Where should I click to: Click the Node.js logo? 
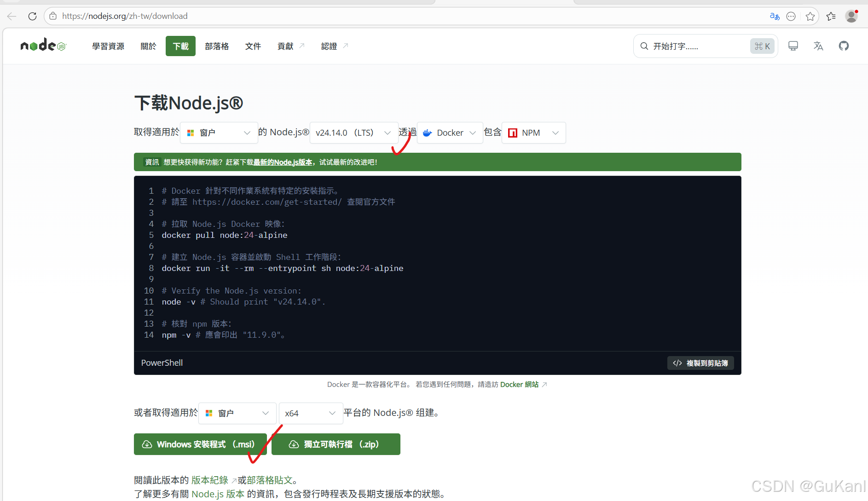(x=43, y=45)
